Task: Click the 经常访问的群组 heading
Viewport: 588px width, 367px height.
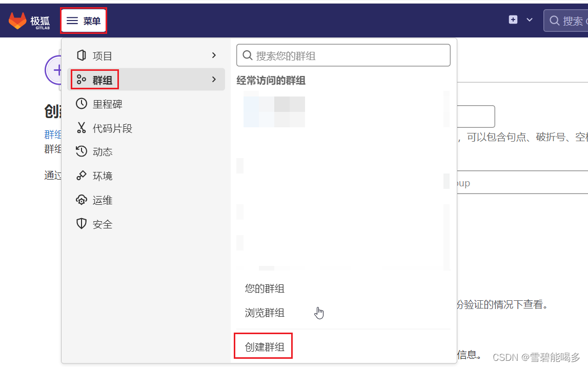Action: click(x=271, y=81)
